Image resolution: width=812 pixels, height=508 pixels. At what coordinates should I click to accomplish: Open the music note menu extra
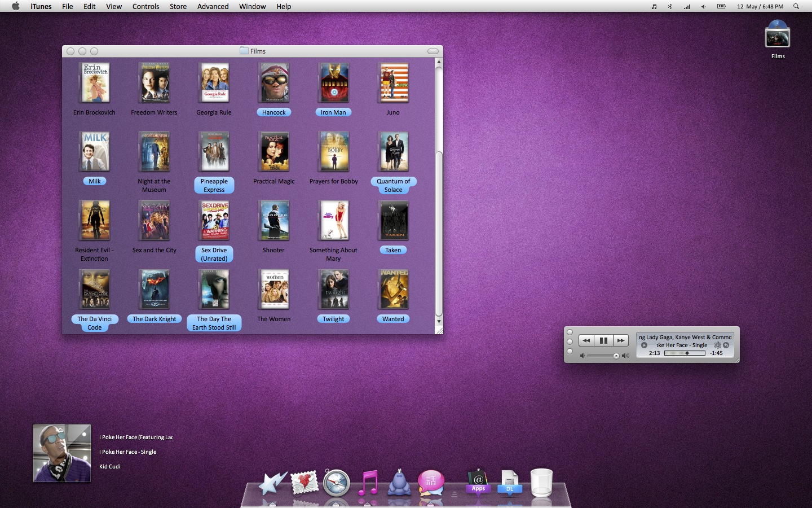tap(654, 6)
